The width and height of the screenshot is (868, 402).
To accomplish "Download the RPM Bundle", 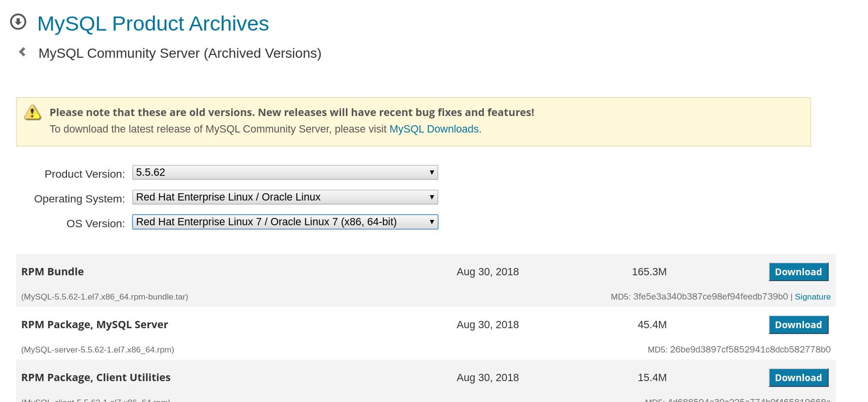I will [x=799, y=272].
